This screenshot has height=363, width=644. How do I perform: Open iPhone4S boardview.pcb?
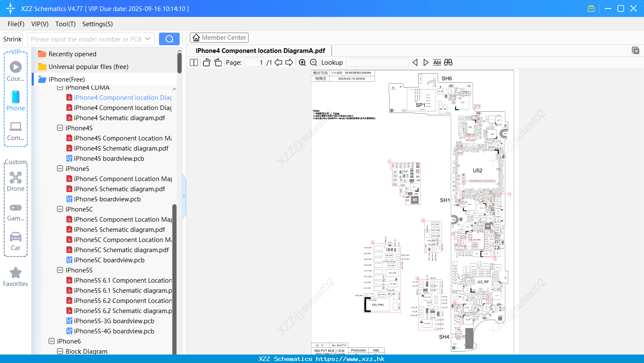(x=105, y=158)
